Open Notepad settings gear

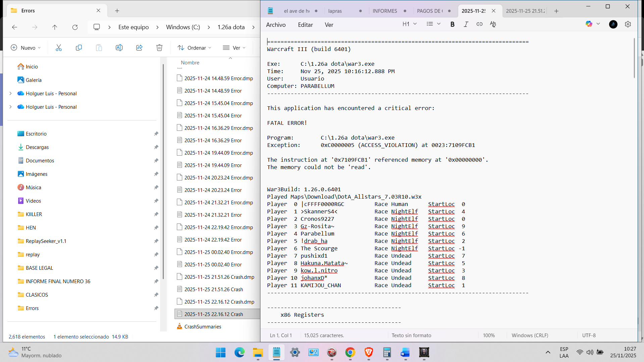[x=628, y=24]
